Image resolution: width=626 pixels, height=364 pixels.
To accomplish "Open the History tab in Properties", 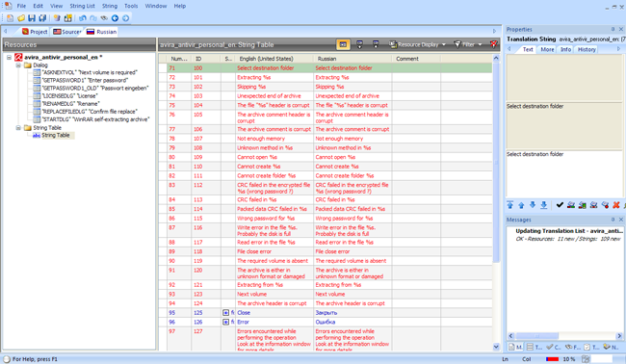I will [x=587, y=49].
